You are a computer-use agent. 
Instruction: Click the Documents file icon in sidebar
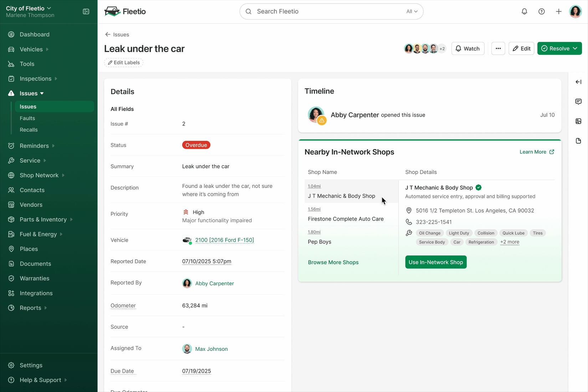[11, 264]
